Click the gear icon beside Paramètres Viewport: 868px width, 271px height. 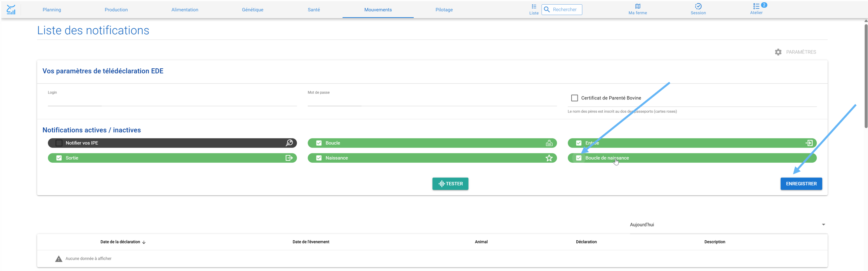(x=778, y=52)
